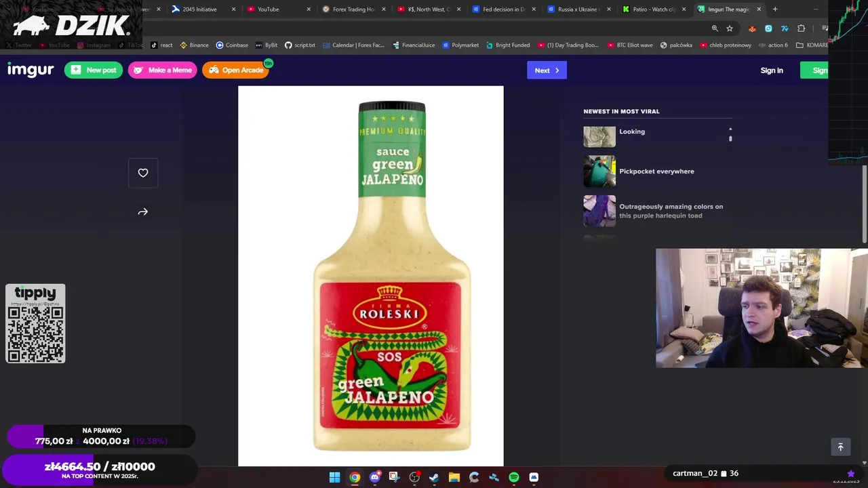Close the 2045 Initiative tab
The height and width of the screenshot is (488, 868).
pos(234,9)
